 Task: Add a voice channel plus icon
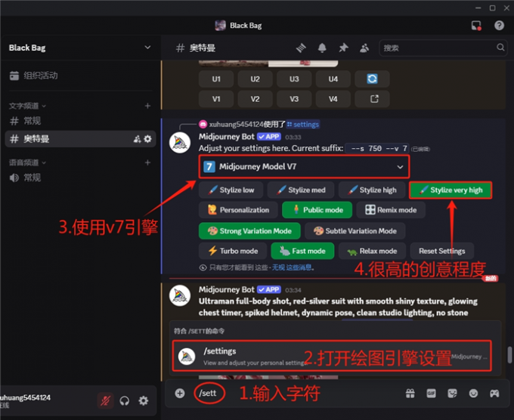147,162
